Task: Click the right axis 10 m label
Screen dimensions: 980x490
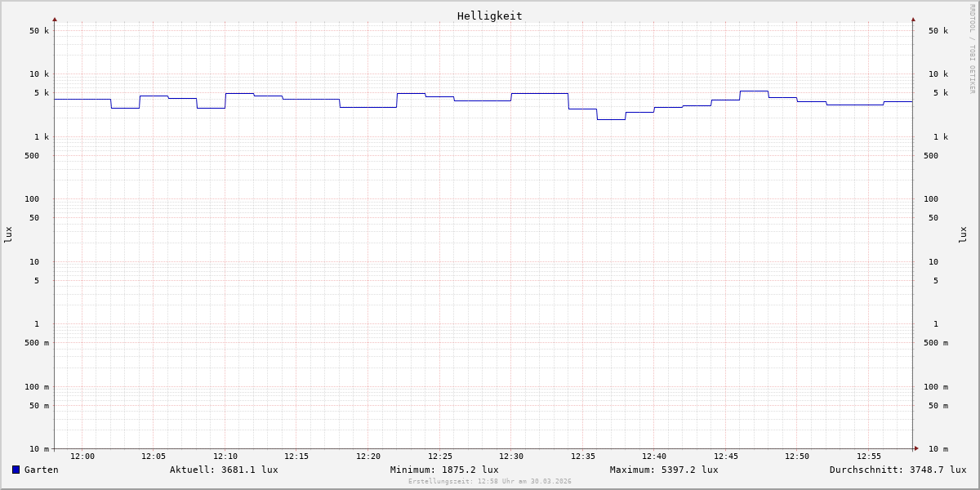Action: click(938, 449)
